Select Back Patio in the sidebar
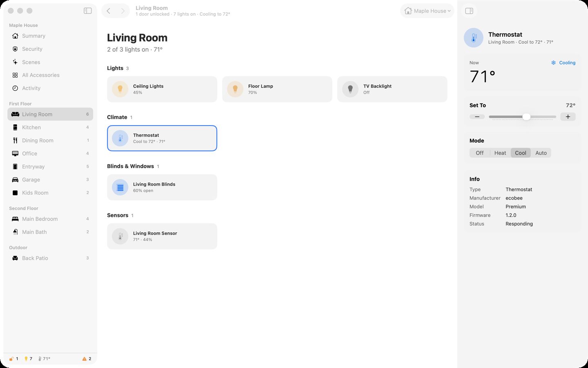 point(50,258)
